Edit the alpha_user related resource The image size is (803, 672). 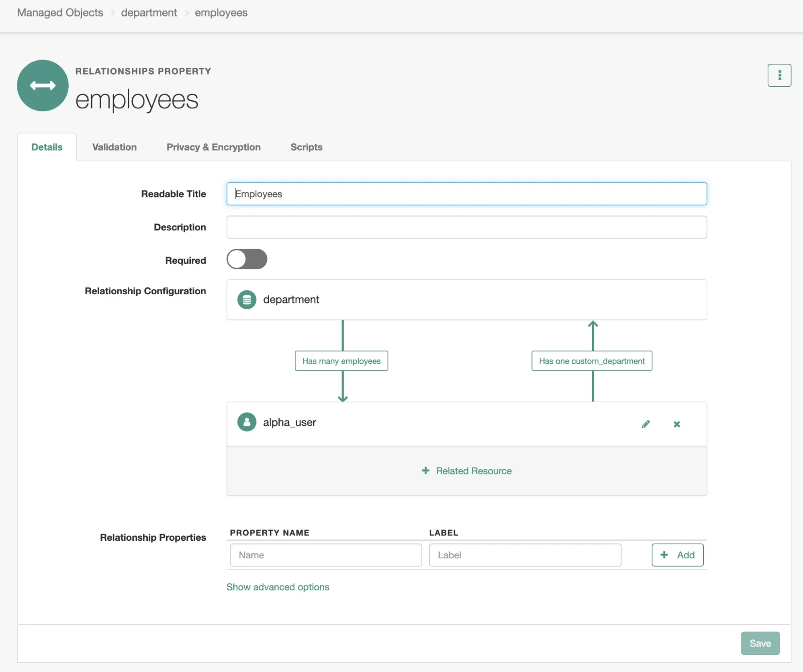pyautogui.click(x=646, y=424)
